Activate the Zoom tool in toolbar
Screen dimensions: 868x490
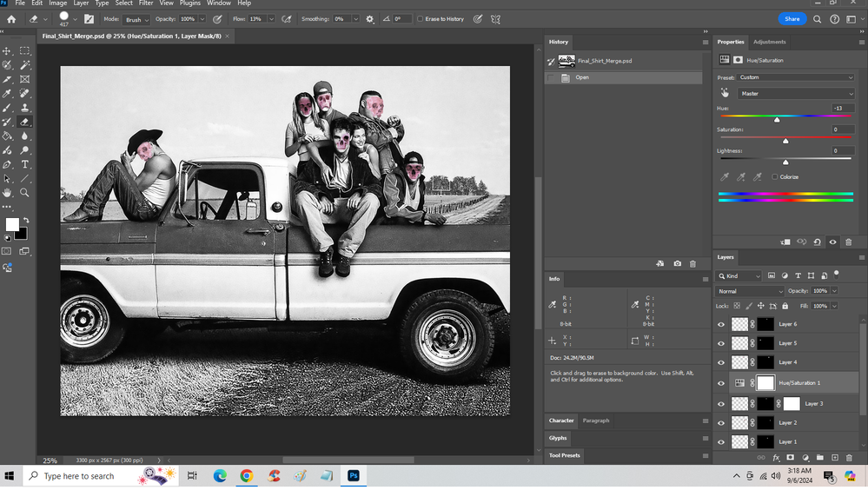pos(24,193)
